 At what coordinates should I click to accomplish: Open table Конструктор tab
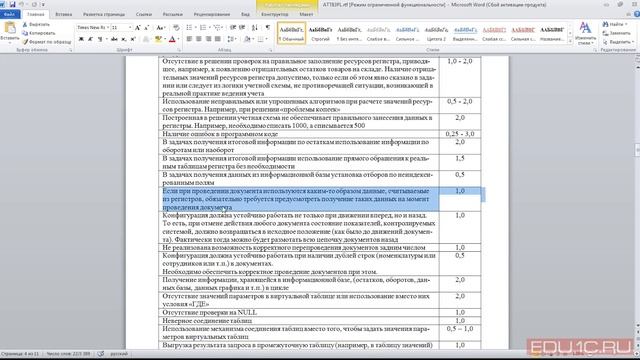pyautogui.click(x=274, y=14)
